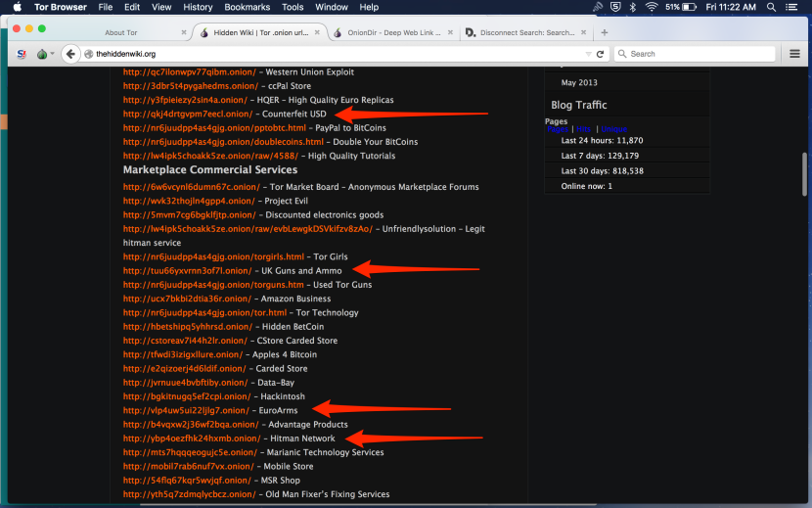The image size is (812, 508).
Task: Open a new tab with the plus button
Action: tap(604, 32)
